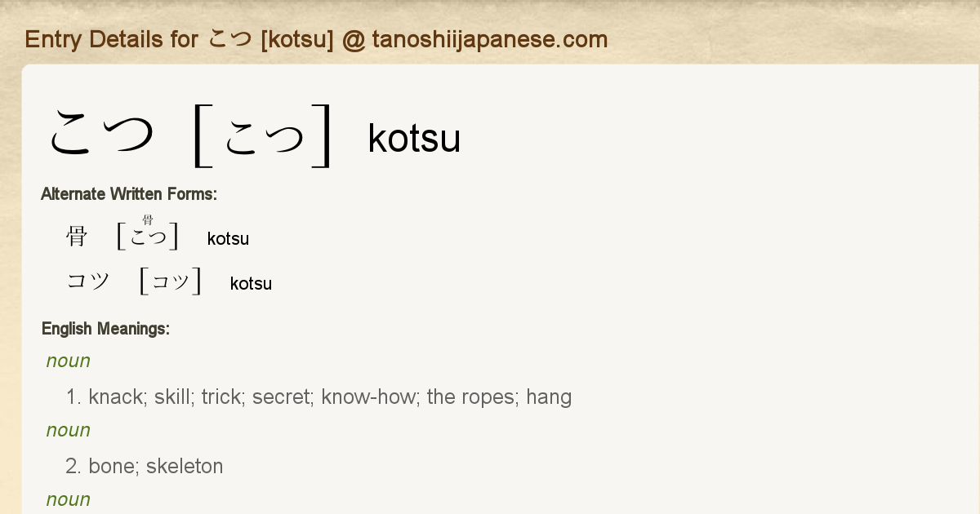
Task: Click the second 'noun' part-of-speech label
Action: coord(69,430)
